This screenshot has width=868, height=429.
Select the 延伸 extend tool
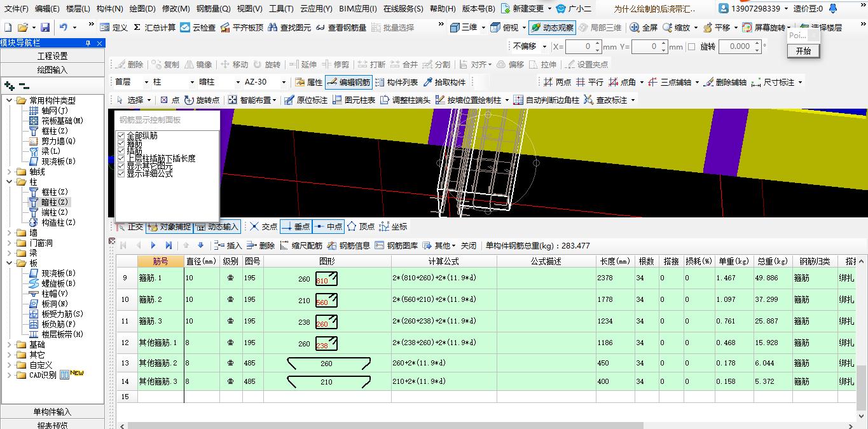303,65
